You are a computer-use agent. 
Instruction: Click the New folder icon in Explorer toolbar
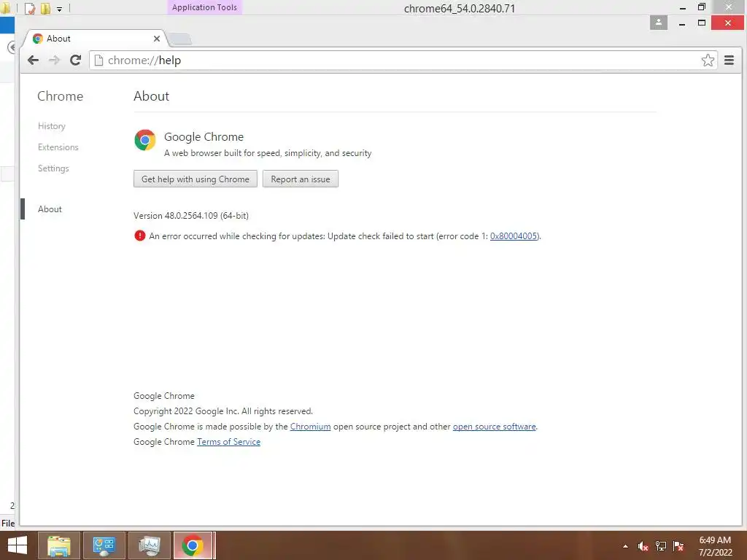[x=45, y=8]
